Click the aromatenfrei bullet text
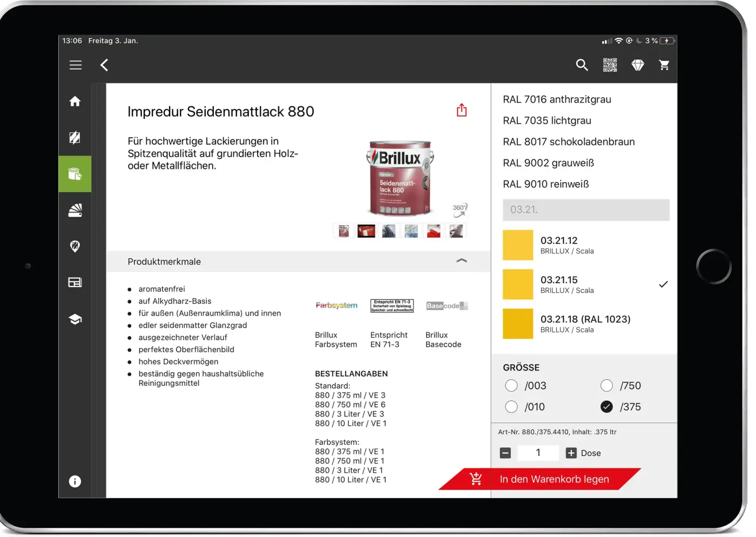Viewport: 756px width, 537px height. tap(161, 289)
